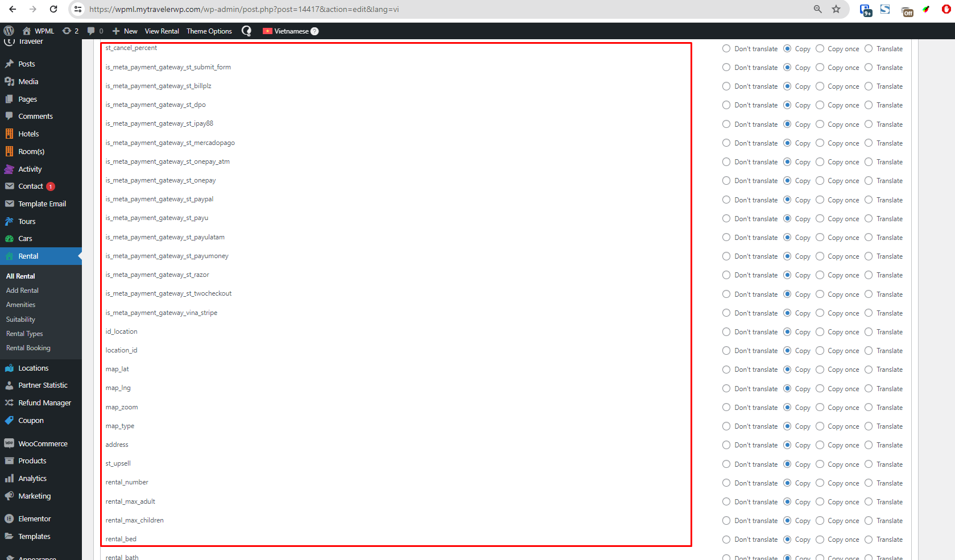The height and width of the screenshot is (560, 955).
Task: Click View Rental link in admin bar
Action: pos(162,31)
